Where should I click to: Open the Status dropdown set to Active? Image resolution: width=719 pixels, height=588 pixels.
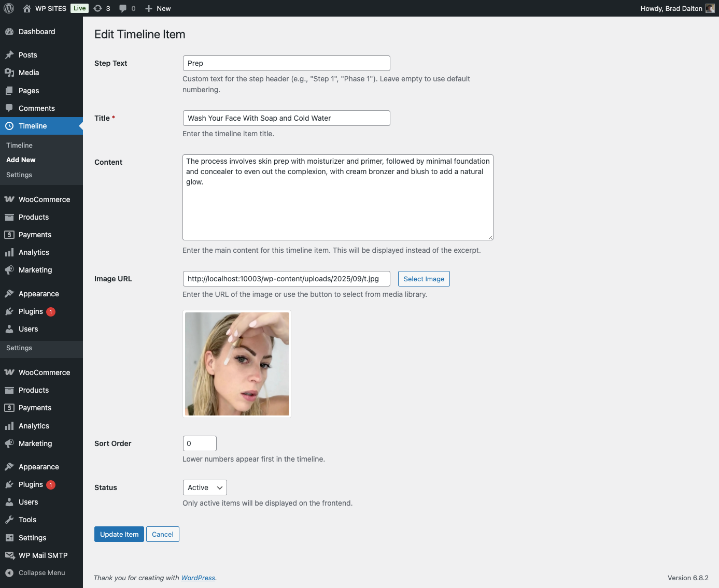pyautogui.click(x=205, y=487)
